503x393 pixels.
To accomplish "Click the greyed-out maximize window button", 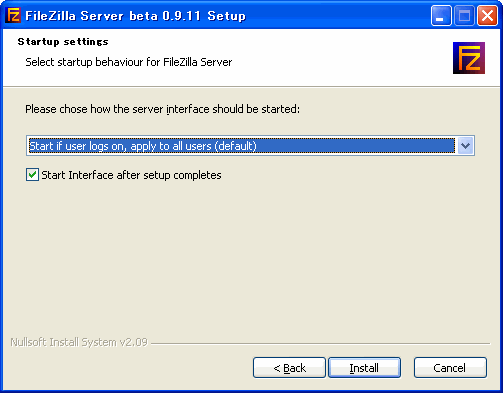I will click(x=464, y=16).
